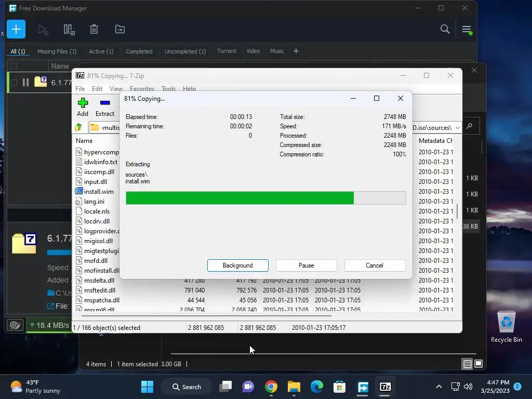Select hypervcomp file in 7-Zip list
This screenshot has height=399, width=532.
(x=97, y=152)
